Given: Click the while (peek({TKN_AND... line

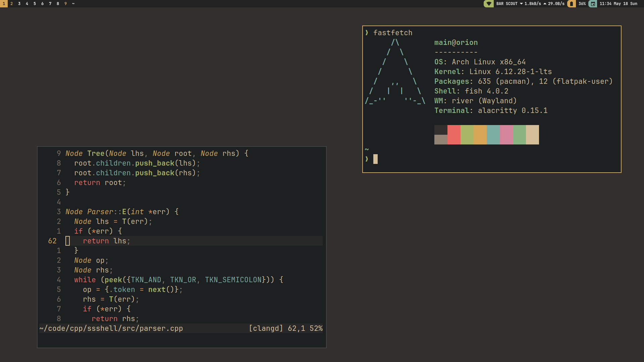Looking at the screenshot, I should pos(179,280).
